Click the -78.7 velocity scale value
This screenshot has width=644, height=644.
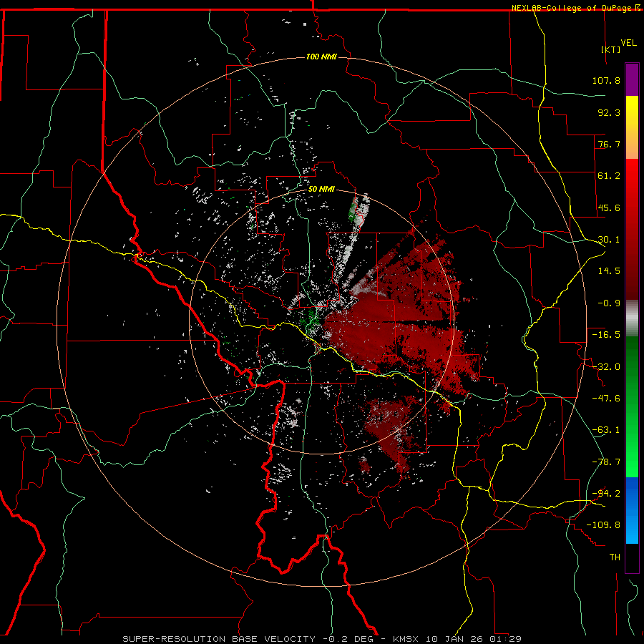(x=606, y=462)
